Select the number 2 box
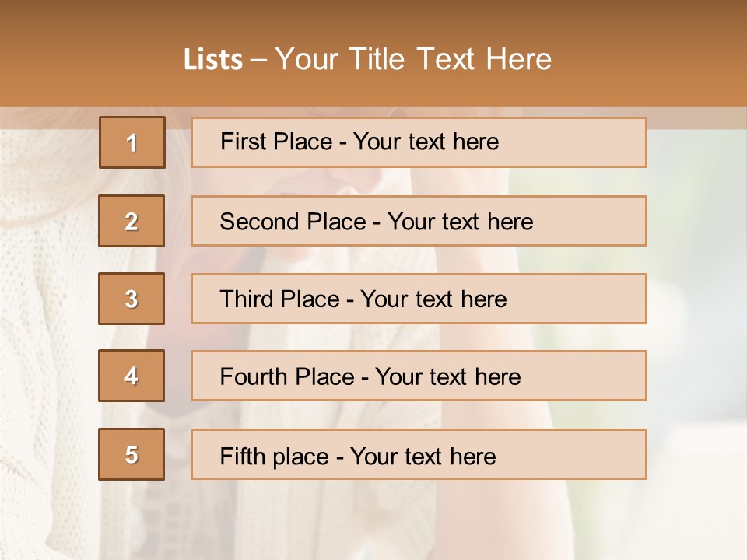747x560 pixels. 132,221
